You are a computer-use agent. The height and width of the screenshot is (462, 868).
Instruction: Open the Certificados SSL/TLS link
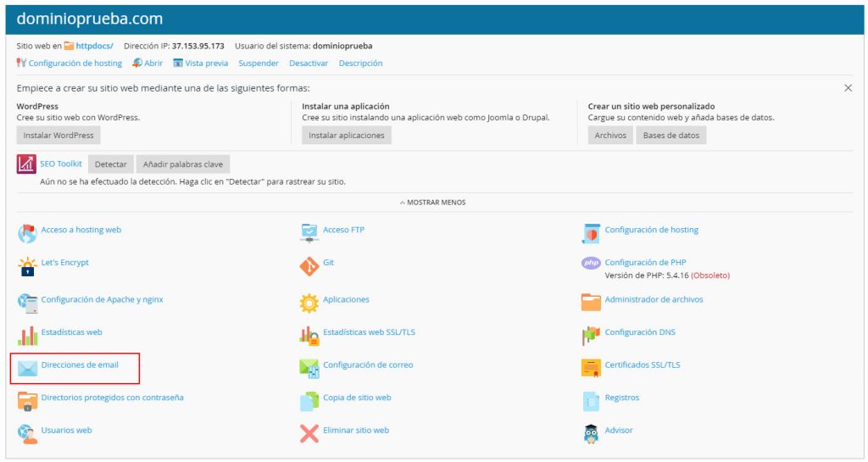[x=642, y=365]
